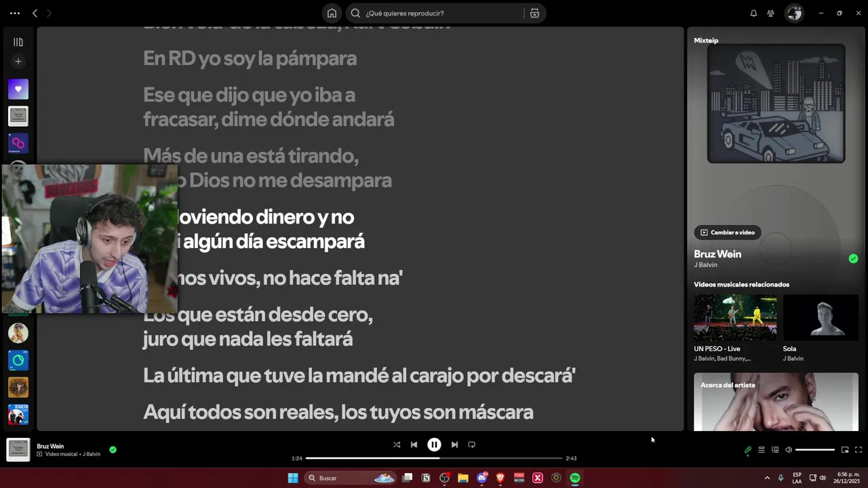Enter full screen mode

tap(859, 449)
